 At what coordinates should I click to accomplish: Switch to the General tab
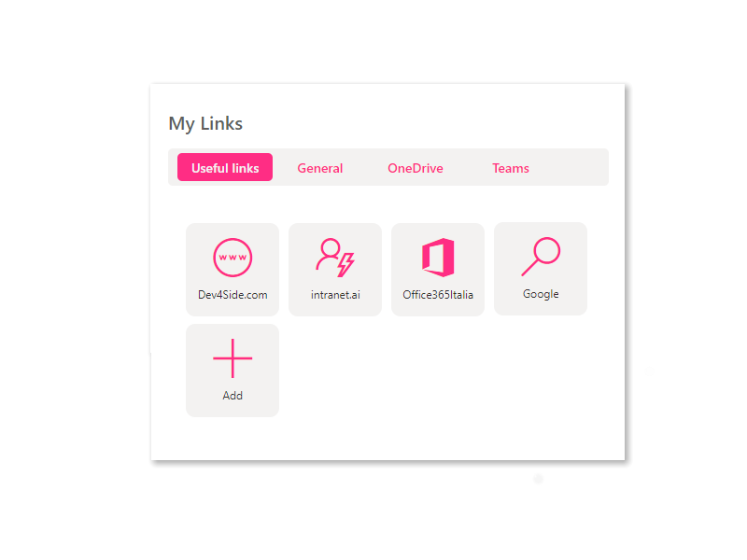(x=320, y=168)
